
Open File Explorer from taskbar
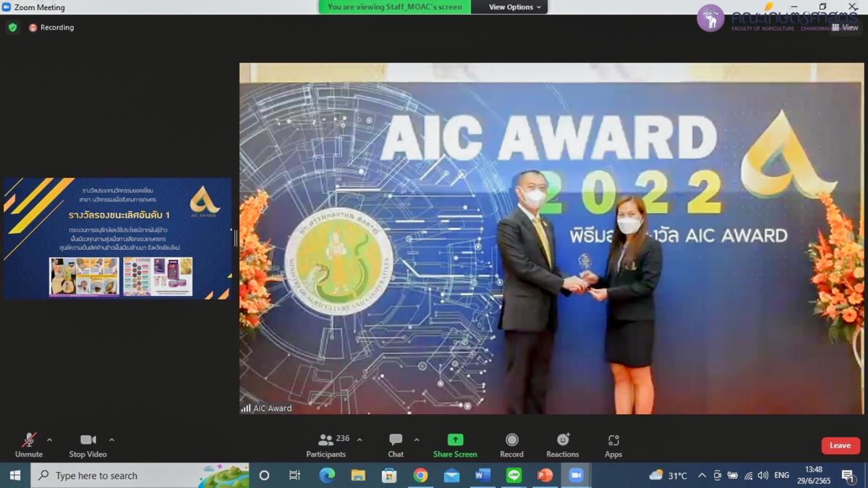pos(358,476)
